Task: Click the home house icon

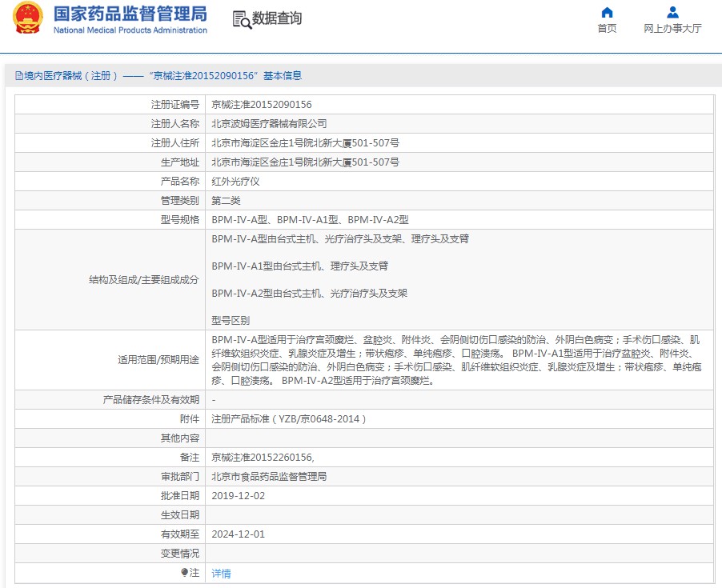Action: click(607, 12)
